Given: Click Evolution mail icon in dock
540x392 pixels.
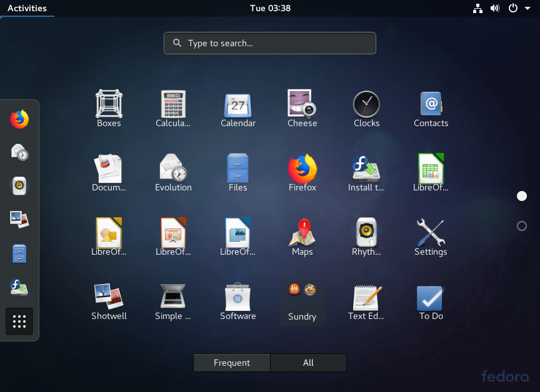Looking at the screenshot, I should click(19, 152).
